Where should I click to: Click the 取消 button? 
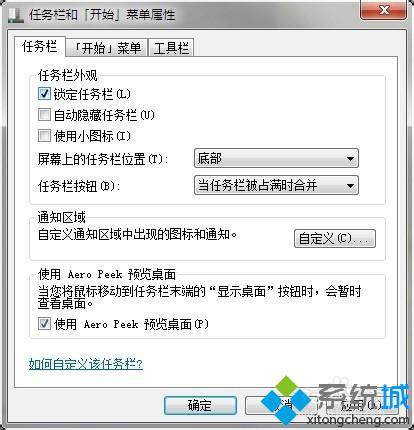[x=281, y=405]
